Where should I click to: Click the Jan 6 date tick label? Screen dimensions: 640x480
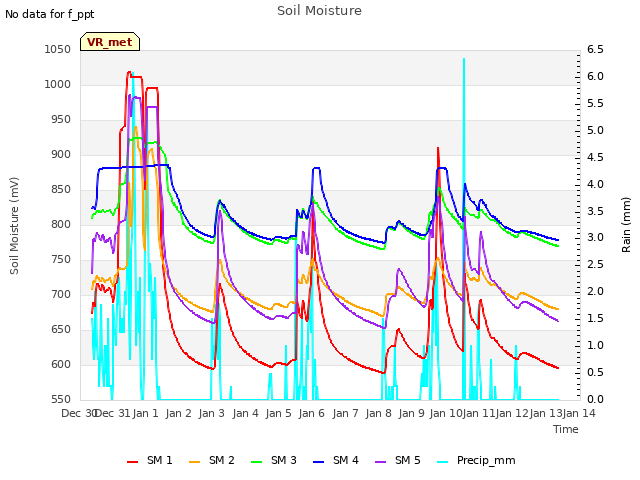pos(312,413)
